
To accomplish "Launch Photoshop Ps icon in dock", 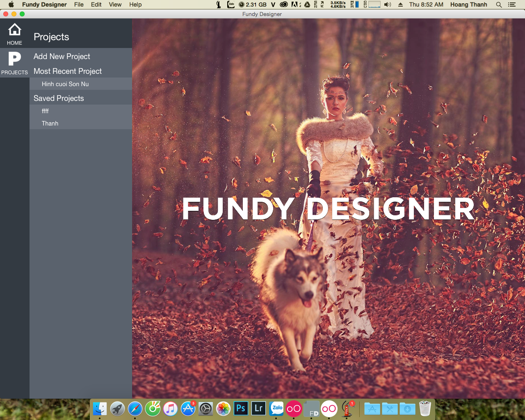I will 241,409.
